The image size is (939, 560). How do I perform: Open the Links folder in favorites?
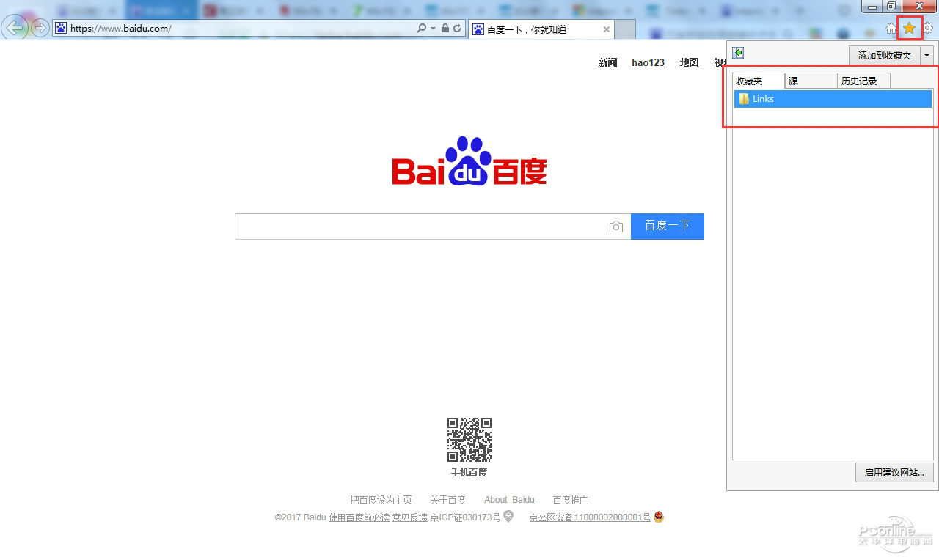pos(833,99)
